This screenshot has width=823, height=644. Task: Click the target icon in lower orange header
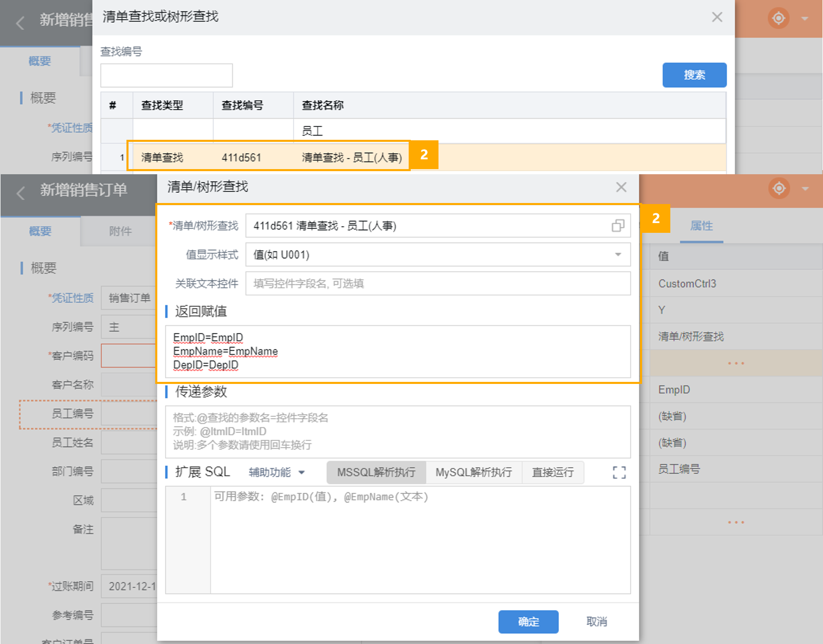coord(779,188)
